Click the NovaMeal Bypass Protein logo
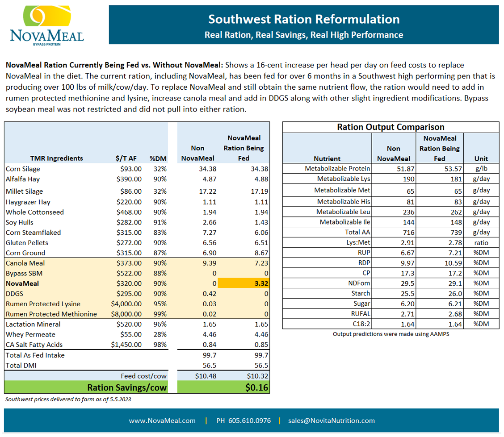This screenshot has width=504, height=437. click(47, 26)
